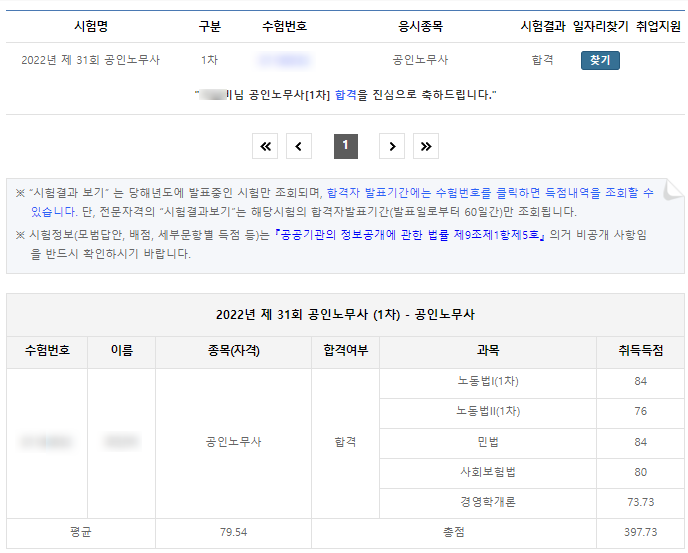This screenshot has width=688, height=553.
Task: Click the score 80 for 사회보험법
Action: (x=641, y=472)
